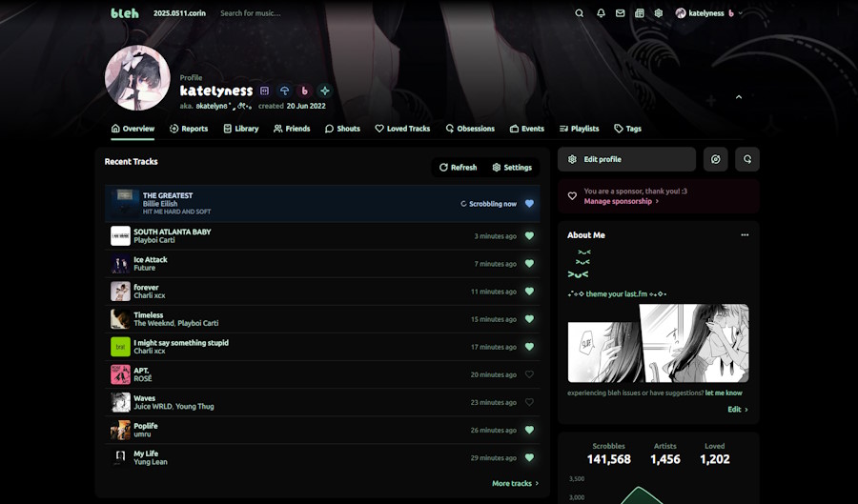858x504 pixels.
Task: Collapse the profile header with chevron
Action: point(738,97)
